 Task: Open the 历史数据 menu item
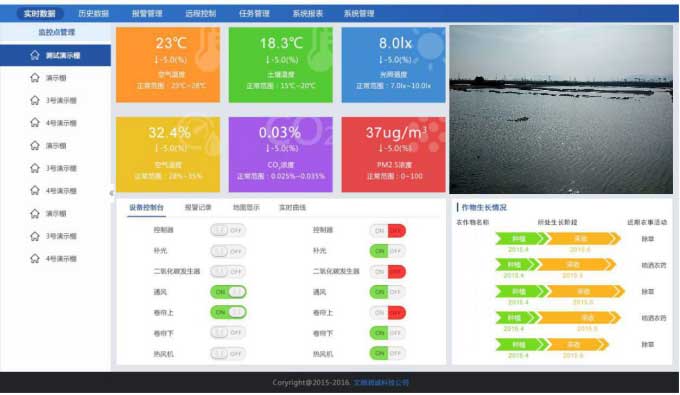[93, 13]
